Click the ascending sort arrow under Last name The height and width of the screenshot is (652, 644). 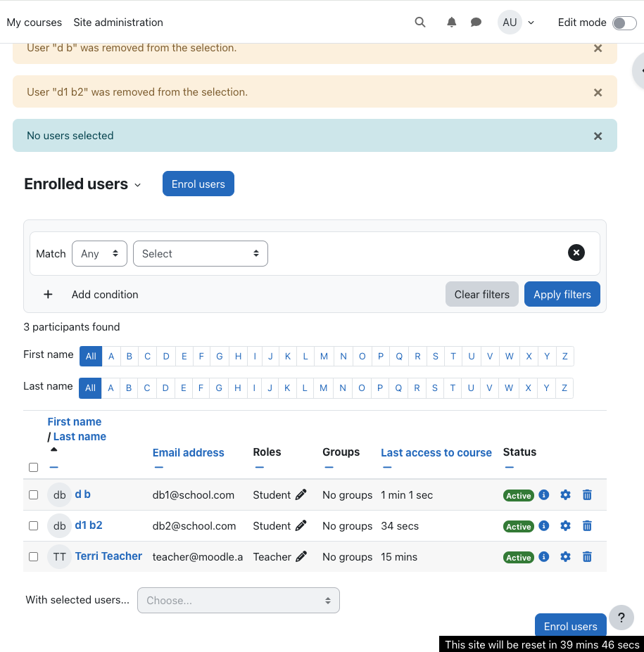click(53, 449)
